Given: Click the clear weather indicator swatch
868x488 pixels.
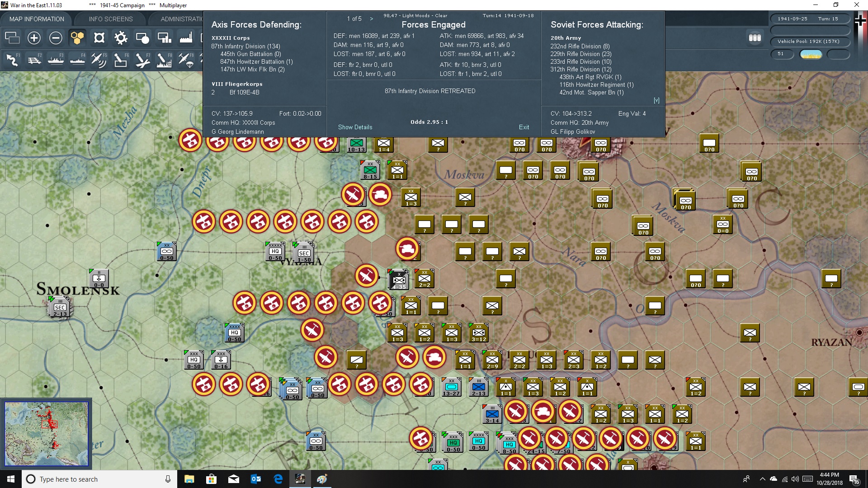Looking at the screenshot, I should click(x=811, y=54).
